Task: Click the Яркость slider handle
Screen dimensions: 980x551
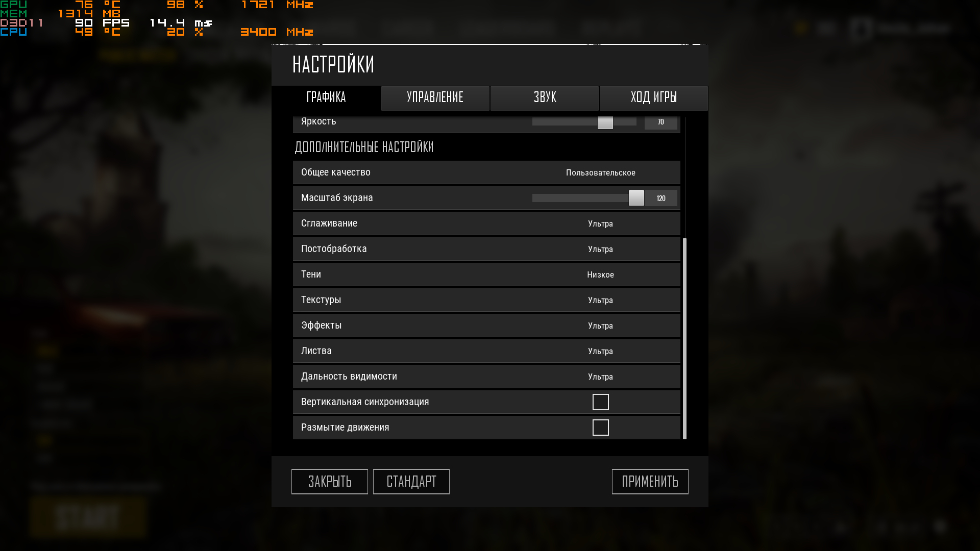Action: pos(605,122)
